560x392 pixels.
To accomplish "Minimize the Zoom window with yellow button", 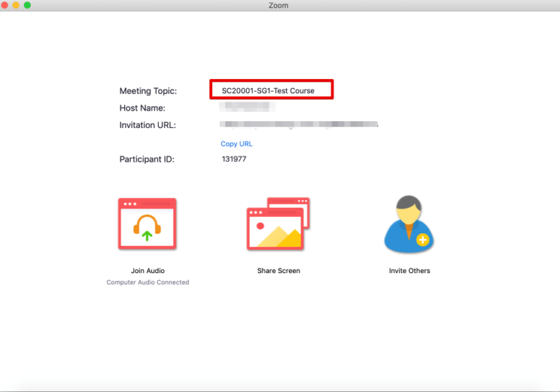I will click(16, 6).
